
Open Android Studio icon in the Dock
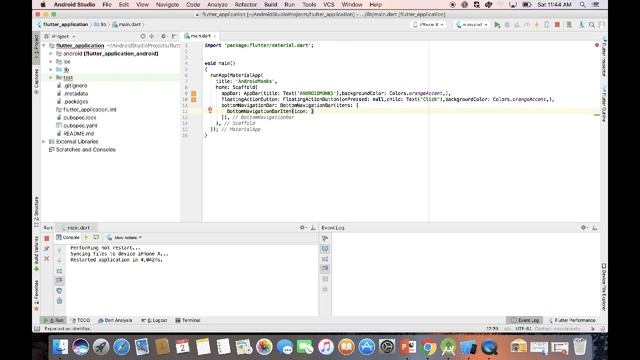pos(449,347)
